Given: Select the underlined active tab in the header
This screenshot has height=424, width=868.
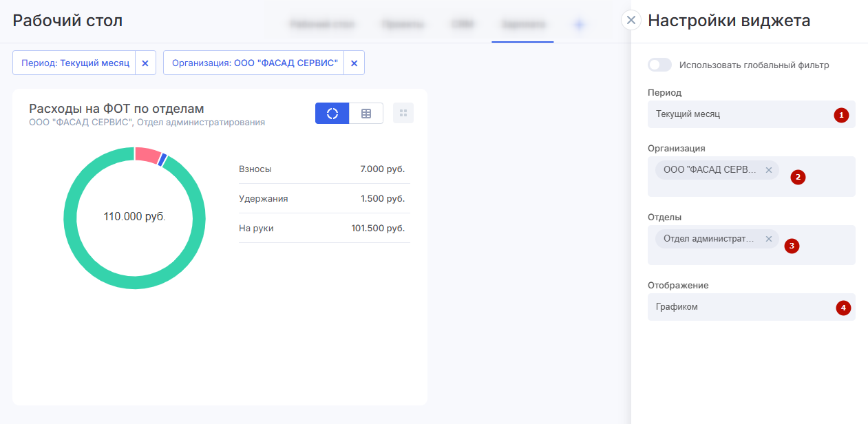Looking at the screenshot, I should coord(522,25).
